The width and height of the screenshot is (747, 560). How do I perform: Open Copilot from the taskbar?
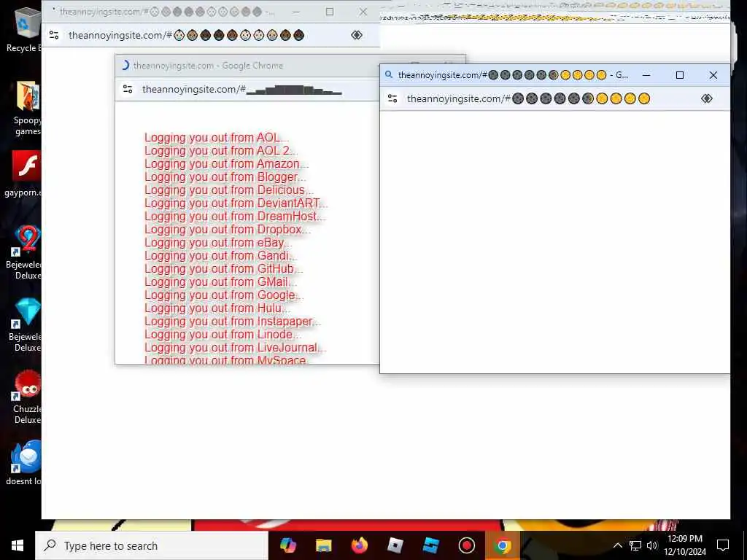(x=287, y=545)
